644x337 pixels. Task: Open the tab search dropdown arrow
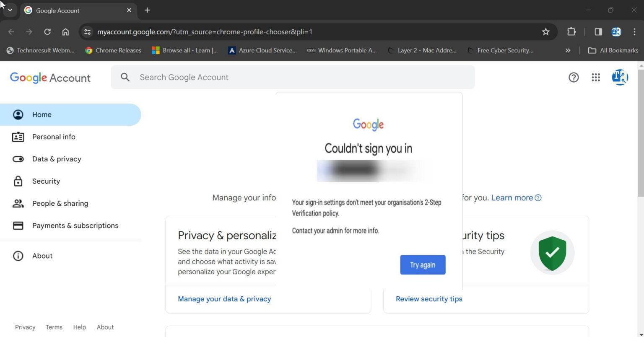click(10, 10)
